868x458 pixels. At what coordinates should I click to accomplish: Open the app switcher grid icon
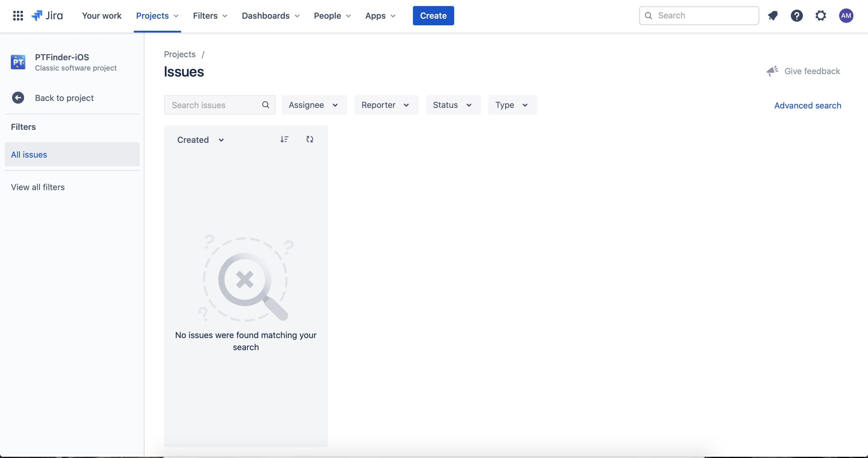coord(18,15)
